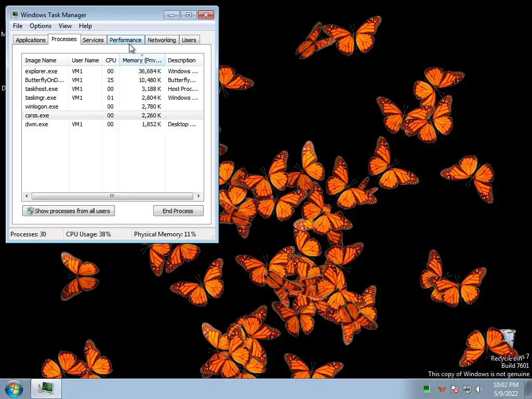Click the Task Manager taskbar button
Screen dimensions: 532x399
46,389
